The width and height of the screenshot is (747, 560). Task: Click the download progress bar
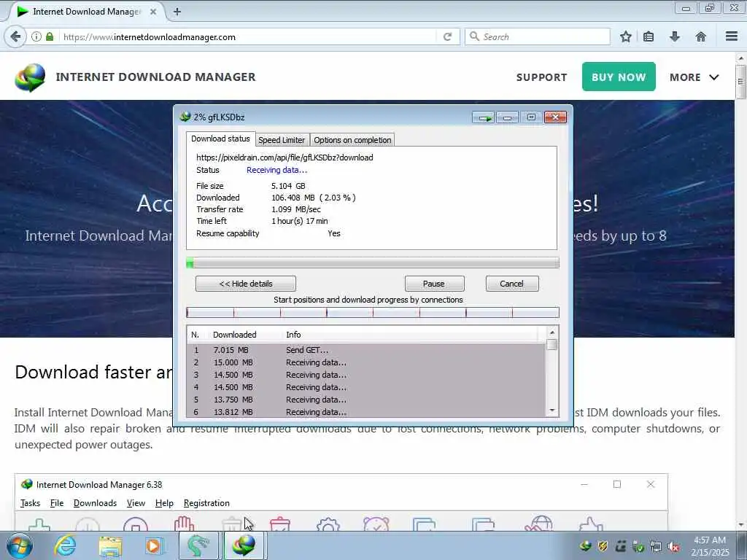tap(373, 262)
